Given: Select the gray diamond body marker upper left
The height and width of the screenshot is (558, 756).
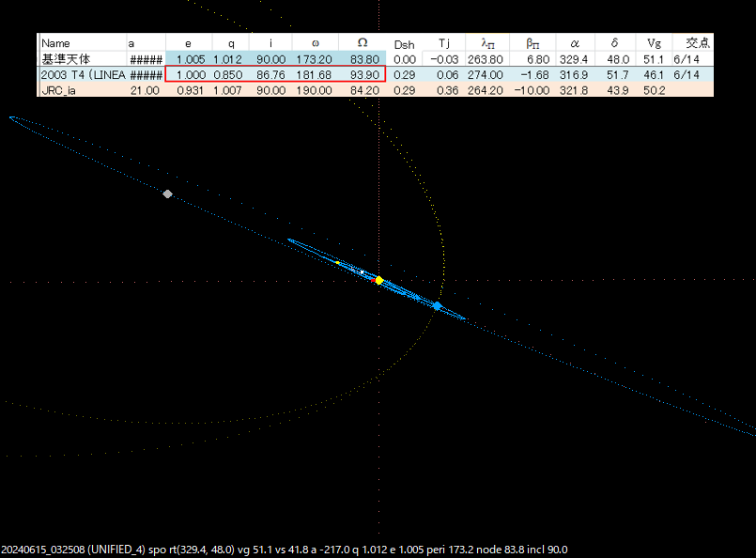Looking at the screenshot, I should point(168,194).
